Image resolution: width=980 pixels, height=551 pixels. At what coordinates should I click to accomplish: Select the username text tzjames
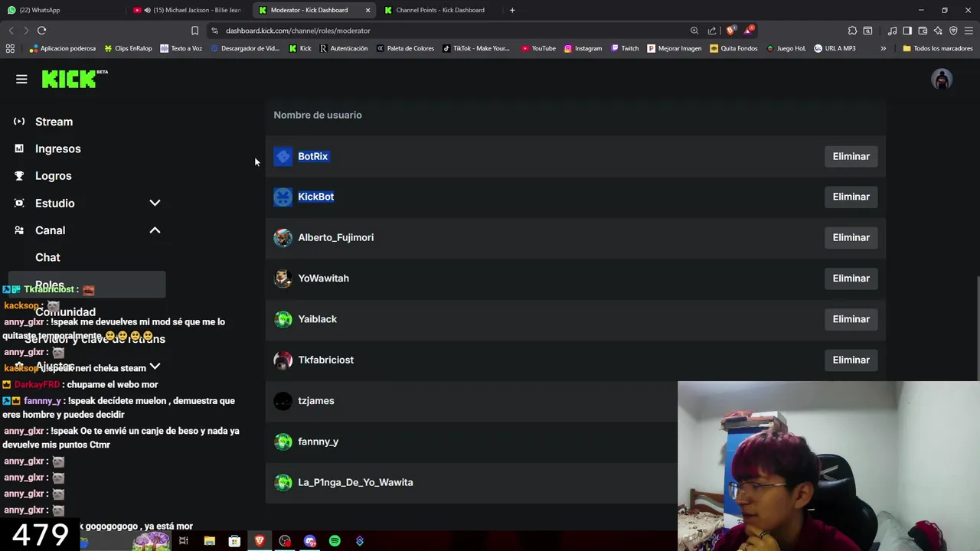tap(315, 401)
